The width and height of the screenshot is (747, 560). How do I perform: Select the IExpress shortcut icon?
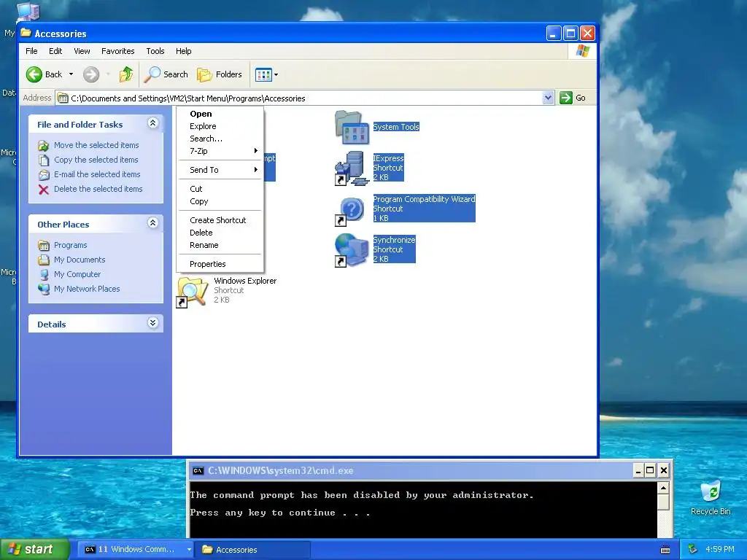click(x=352, y=168)
